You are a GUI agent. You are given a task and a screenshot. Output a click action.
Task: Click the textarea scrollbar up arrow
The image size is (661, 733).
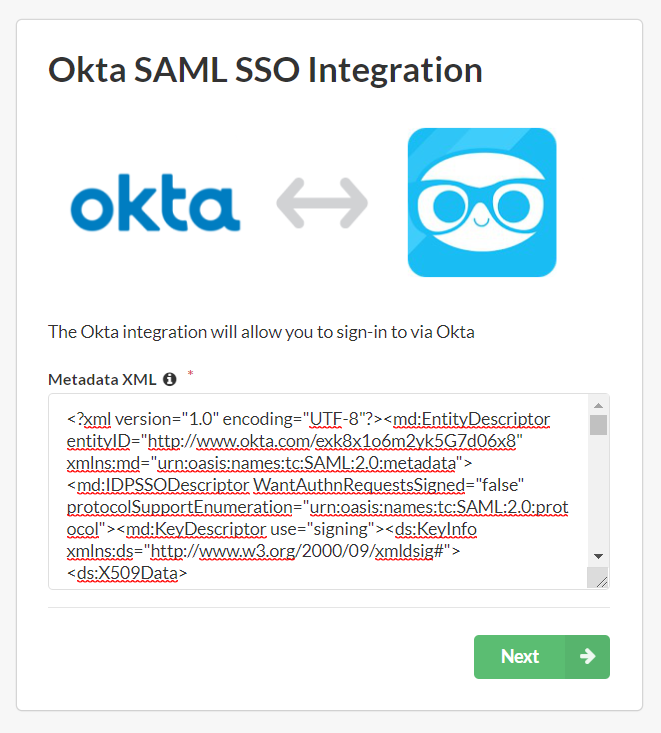598,405
